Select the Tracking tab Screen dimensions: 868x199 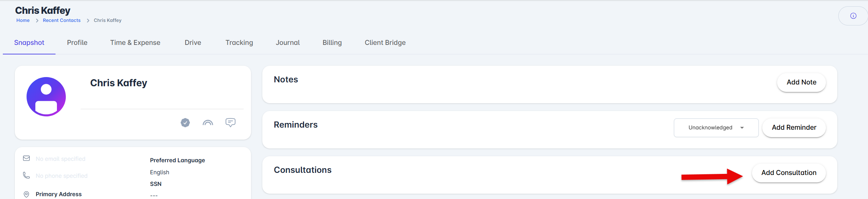239,43
